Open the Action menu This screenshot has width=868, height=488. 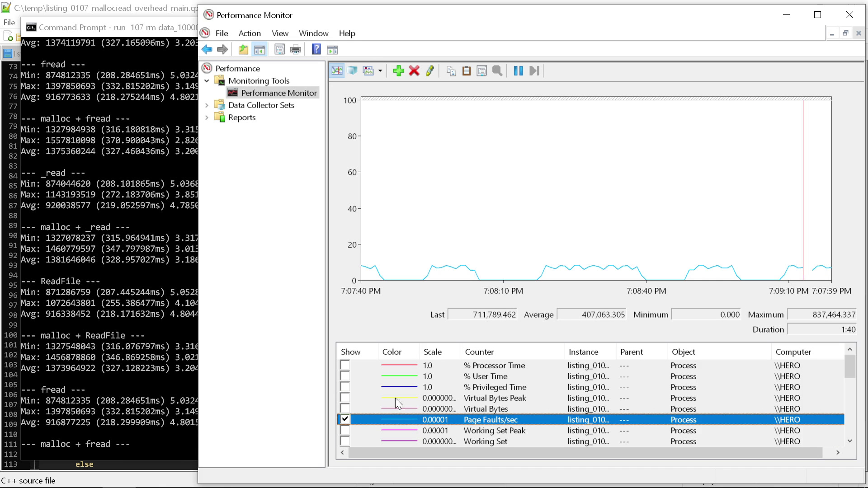(x=250, y=33)
